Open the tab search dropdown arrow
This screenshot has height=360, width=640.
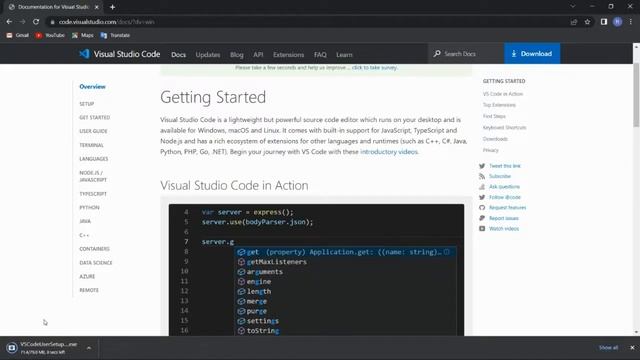[573, 7]
